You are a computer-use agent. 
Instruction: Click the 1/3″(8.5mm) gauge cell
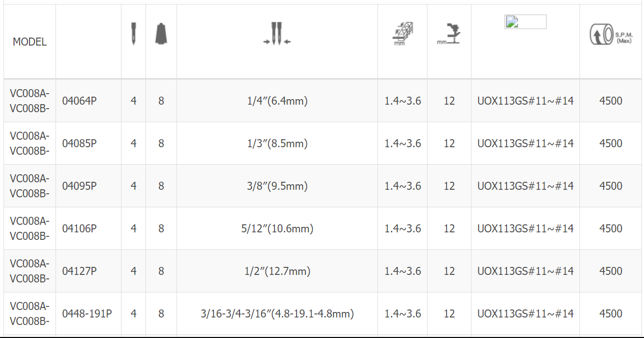[x=277, y=143]
